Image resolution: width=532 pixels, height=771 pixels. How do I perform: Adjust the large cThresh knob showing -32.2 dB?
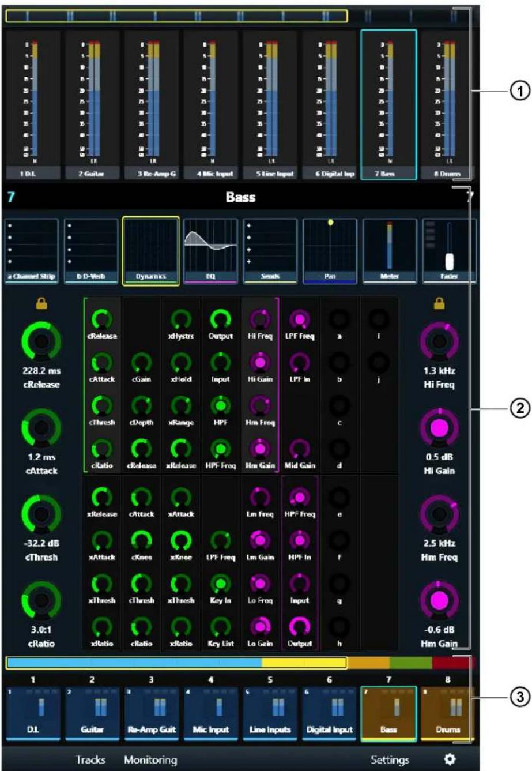[x=41, y=514]
